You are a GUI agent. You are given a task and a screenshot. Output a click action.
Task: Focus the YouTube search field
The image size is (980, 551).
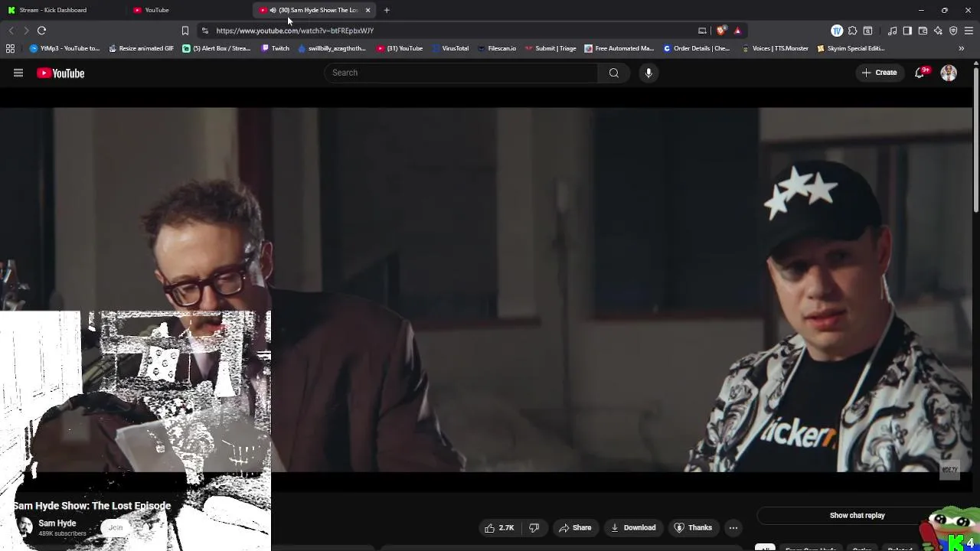461,73
